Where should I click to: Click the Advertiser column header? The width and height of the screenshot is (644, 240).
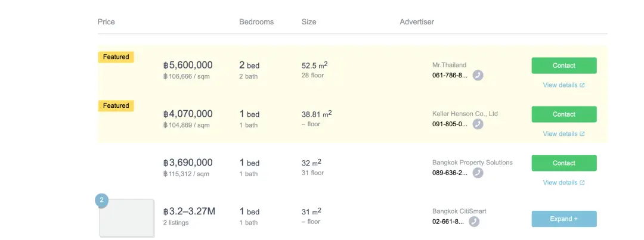pyautogui.click(x=417, y=22)
